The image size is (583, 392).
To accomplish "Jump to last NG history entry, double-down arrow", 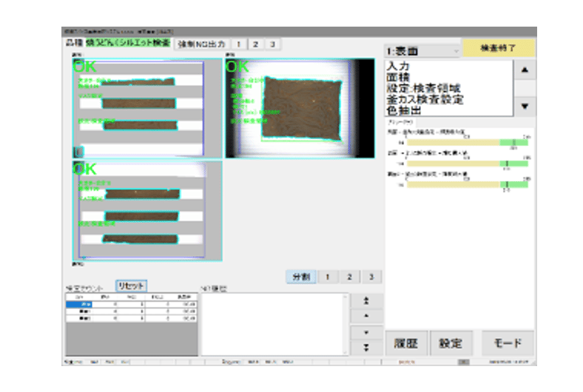I will (x=366, y=348).
